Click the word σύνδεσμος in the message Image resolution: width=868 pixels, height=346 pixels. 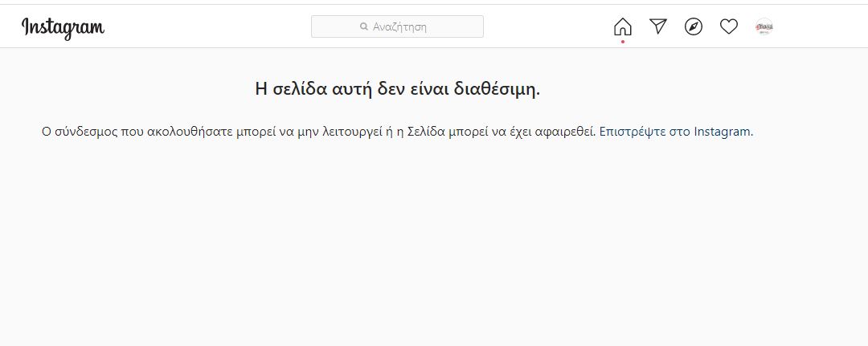click(x=82, y=132)
